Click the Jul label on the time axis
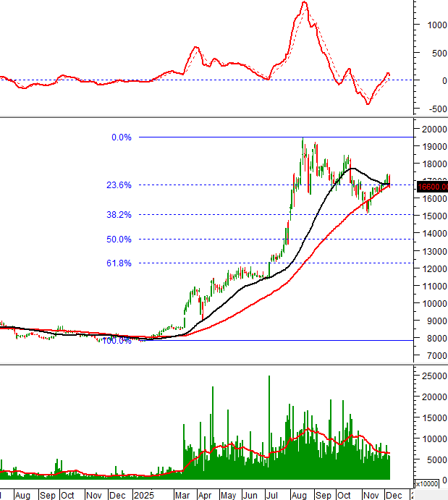 [274, 495]
